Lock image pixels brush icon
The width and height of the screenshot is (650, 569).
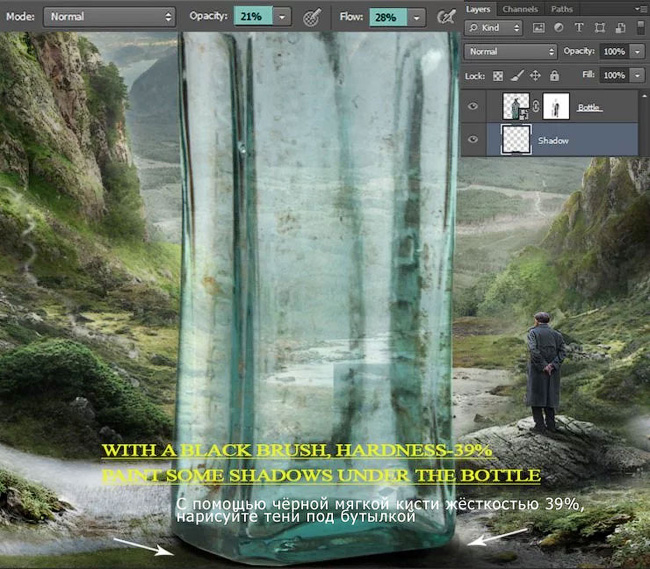click(517, 75)
